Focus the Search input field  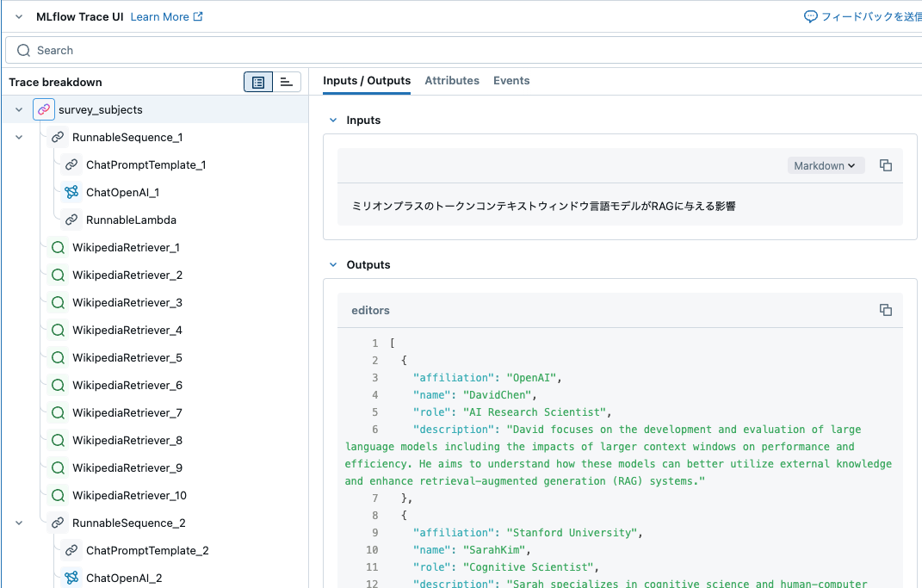coord(465,51)
